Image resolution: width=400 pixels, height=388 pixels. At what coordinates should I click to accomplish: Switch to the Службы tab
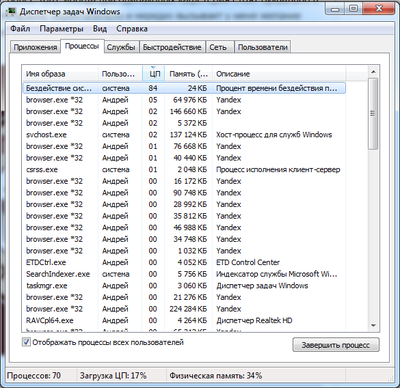coord(121,47)
